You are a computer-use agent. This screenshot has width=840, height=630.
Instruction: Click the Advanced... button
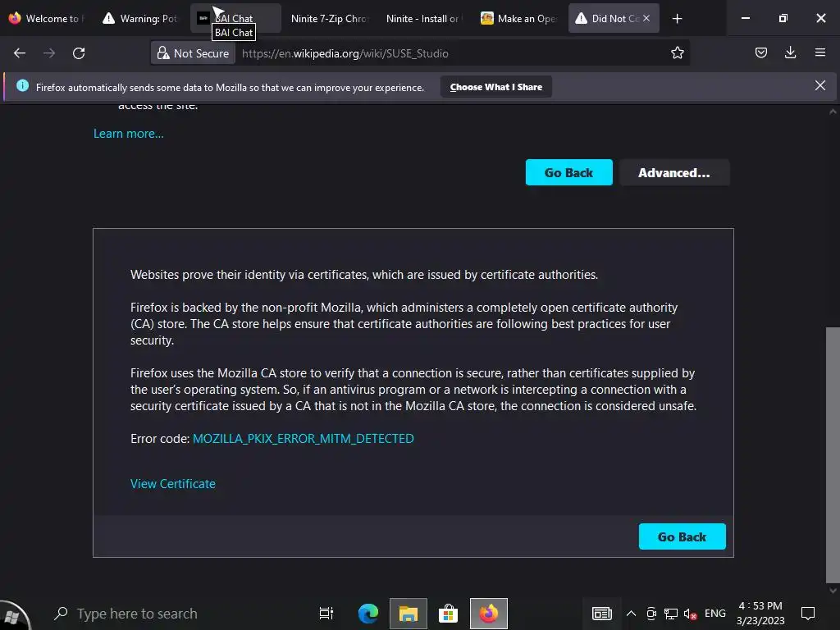coord(674,172)
